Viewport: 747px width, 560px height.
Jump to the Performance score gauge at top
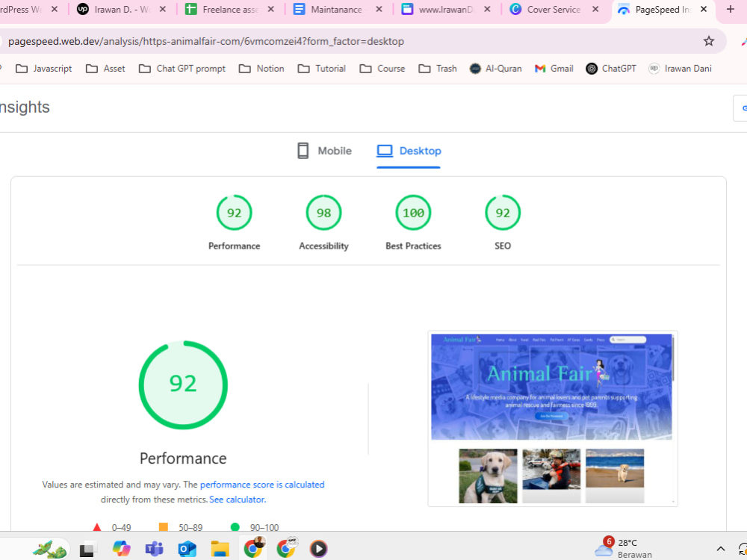point(234,223)
